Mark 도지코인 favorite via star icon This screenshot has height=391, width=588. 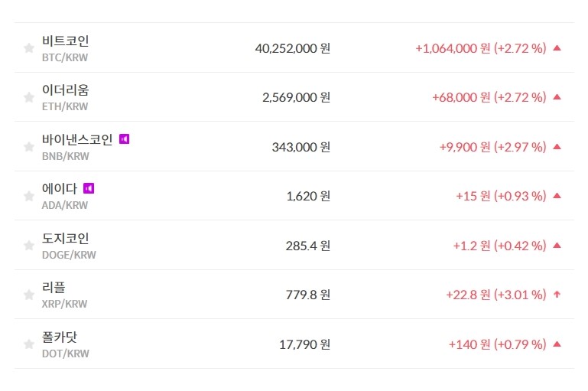29,246
